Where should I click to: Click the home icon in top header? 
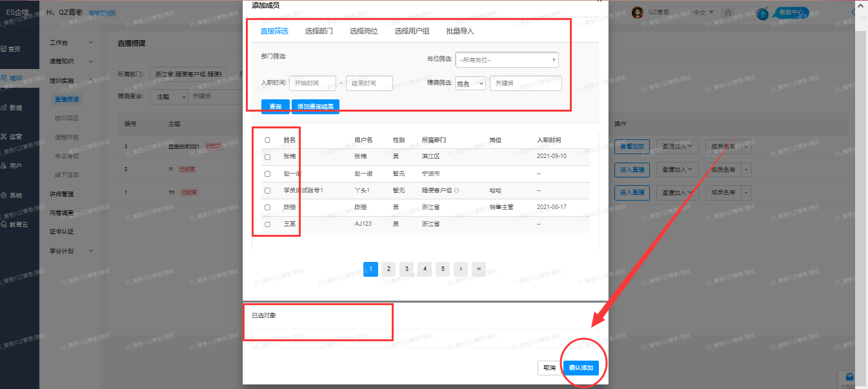pos(729,12)
